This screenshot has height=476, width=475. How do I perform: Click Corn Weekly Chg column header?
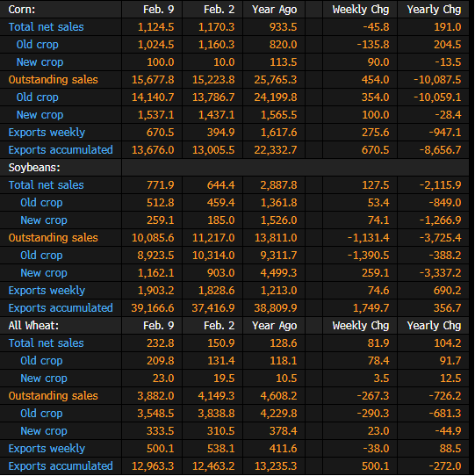click(x=361, y=10)
